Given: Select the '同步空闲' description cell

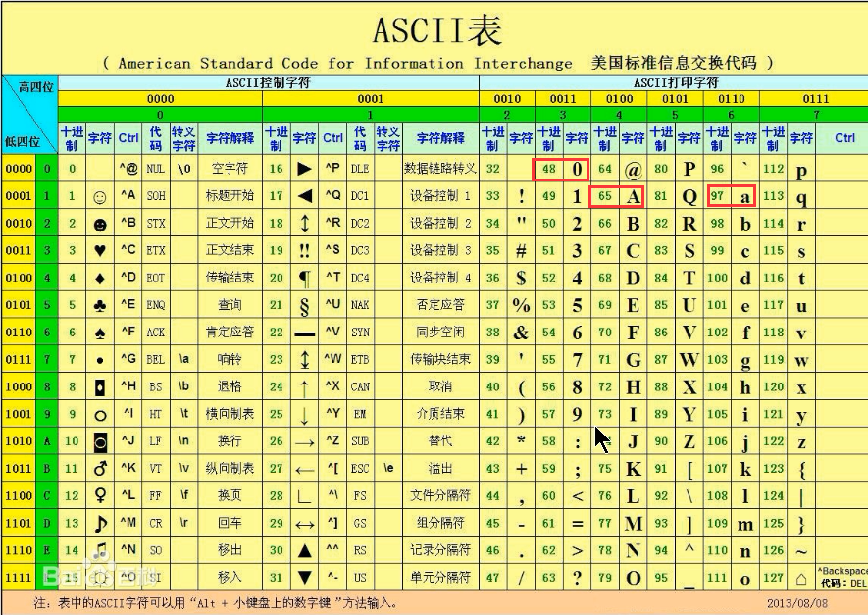Looking at the screenshot, I should [x=440, y=333].
